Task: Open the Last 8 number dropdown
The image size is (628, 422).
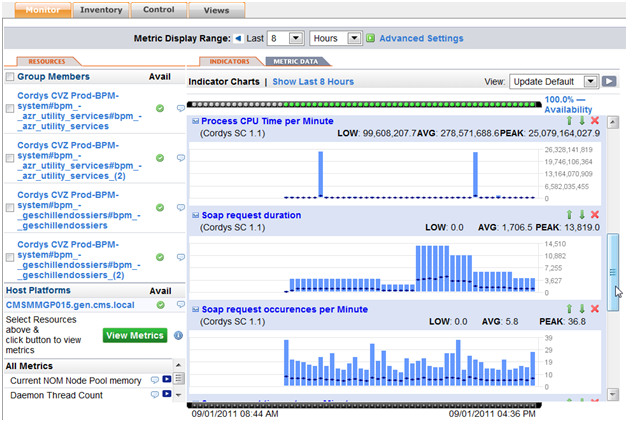Action: point(286,38)
